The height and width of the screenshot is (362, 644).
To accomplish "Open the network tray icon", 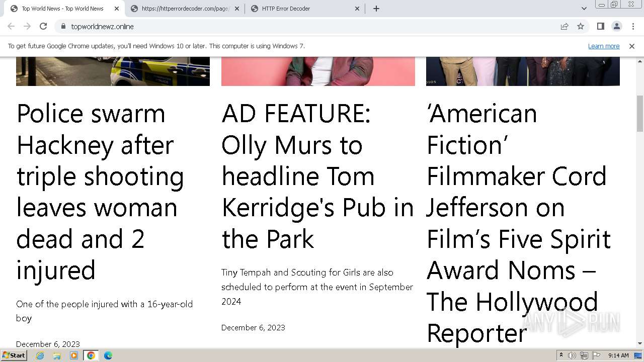I will 584,355.
